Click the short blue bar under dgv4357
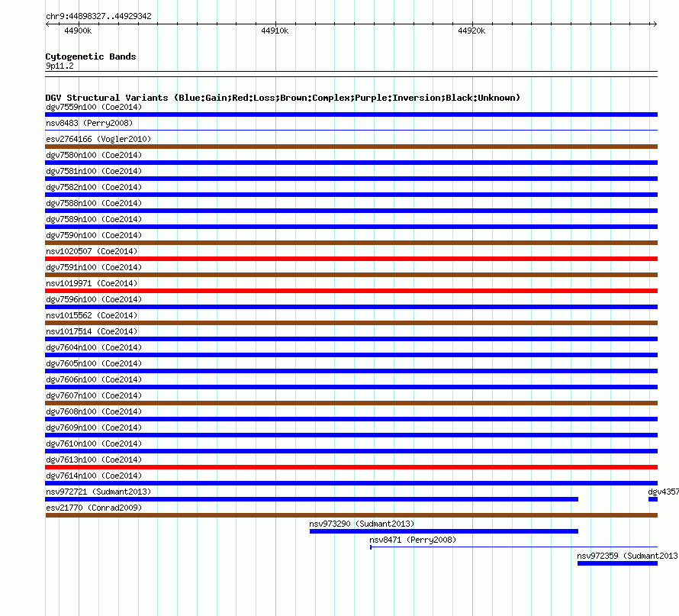Screen dimensions: 679x616 coord(653,499)
